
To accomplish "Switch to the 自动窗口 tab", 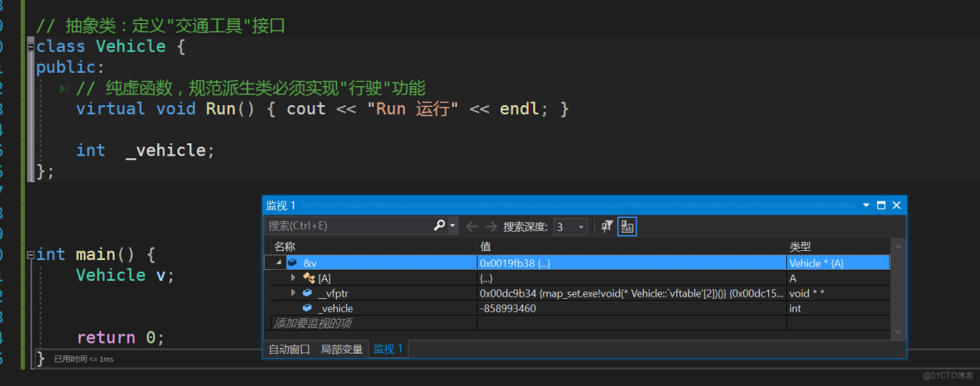I will pos(289,349).
